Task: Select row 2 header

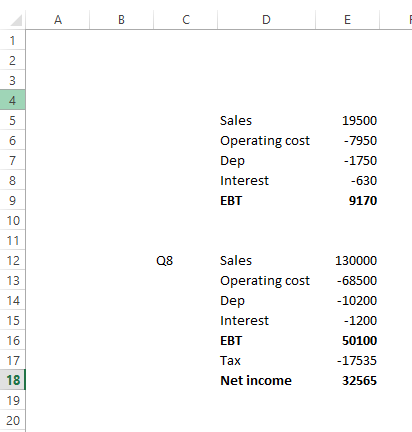Action: click(12, 60)
